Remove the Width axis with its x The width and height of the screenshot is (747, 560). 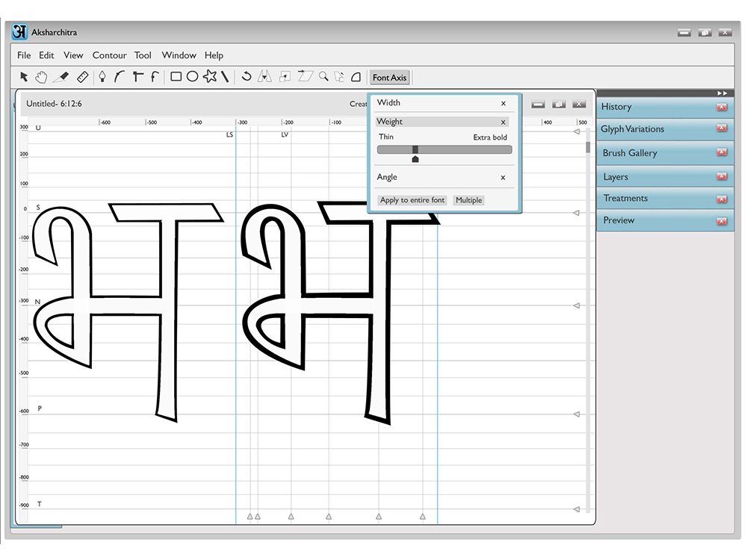pyautogui.click(x=503, y=103)
